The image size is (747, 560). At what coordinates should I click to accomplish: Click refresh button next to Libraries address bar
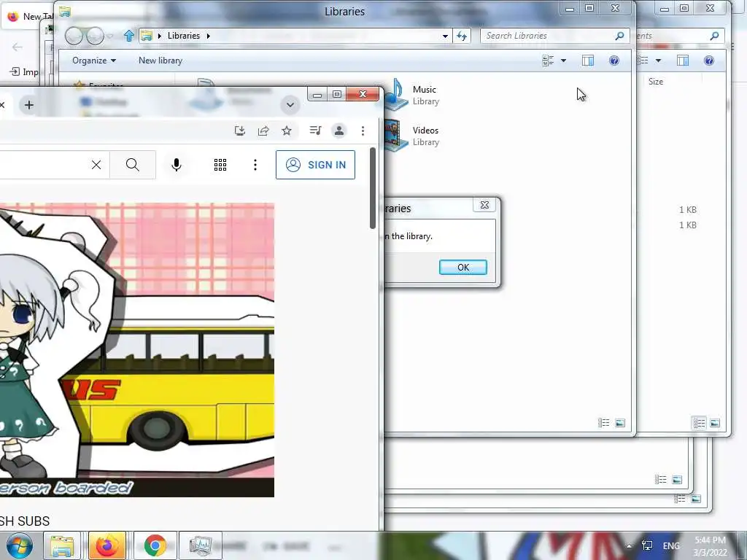point(462,36)
